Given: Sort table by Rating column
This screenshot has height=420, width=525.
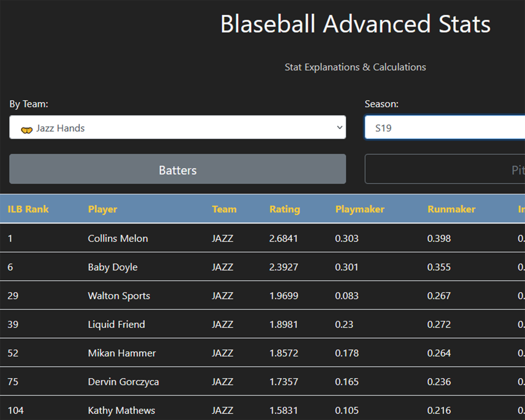Looking at the screenshot, I should click(285, 209).
